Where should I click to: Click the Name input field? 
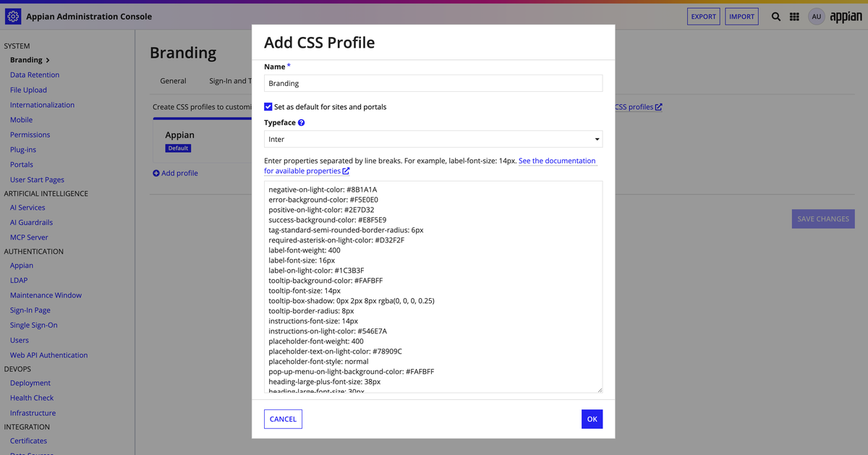(x=433, y=83)
